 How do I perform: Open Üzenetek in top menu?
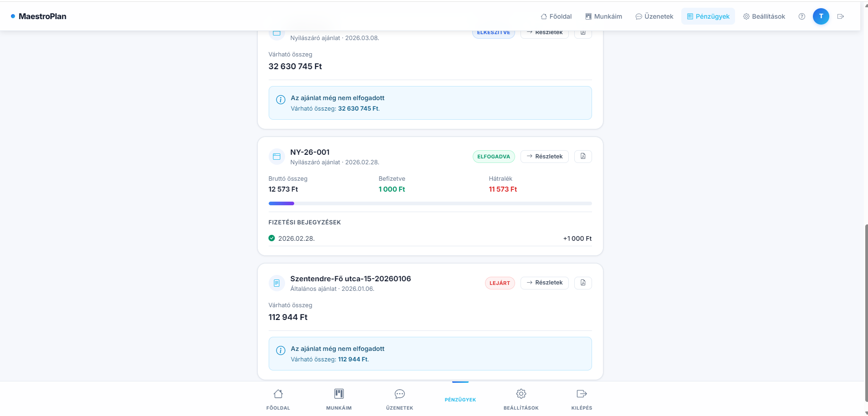pos(654,16)
